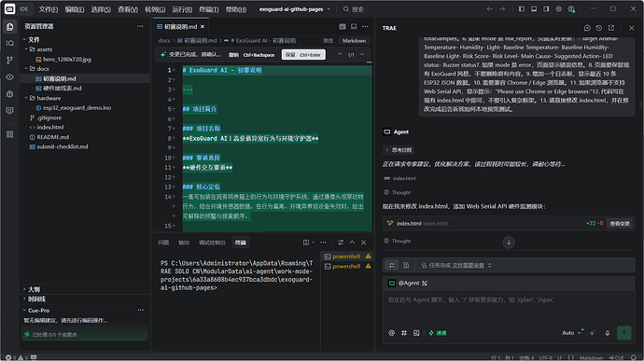Collapse the docs folder in explorer

[x=43, y=69]
